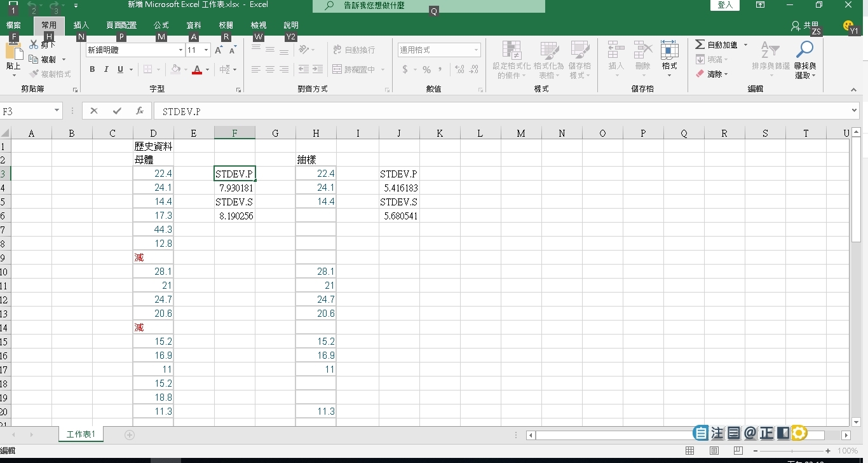Open Name Box dropdown arrow
The image size is (868, 463).
coord(57,111)
